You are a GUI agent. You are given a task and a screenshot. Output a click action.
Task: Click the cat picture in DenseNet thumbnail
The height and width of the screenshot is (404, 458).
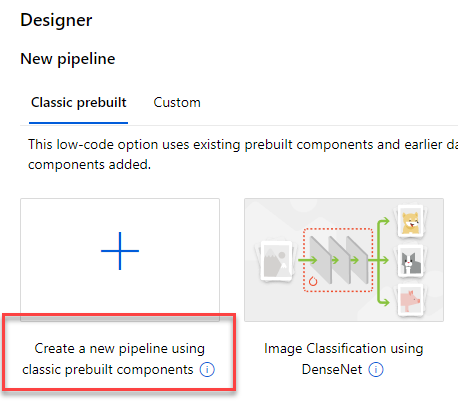click(411, 262)
